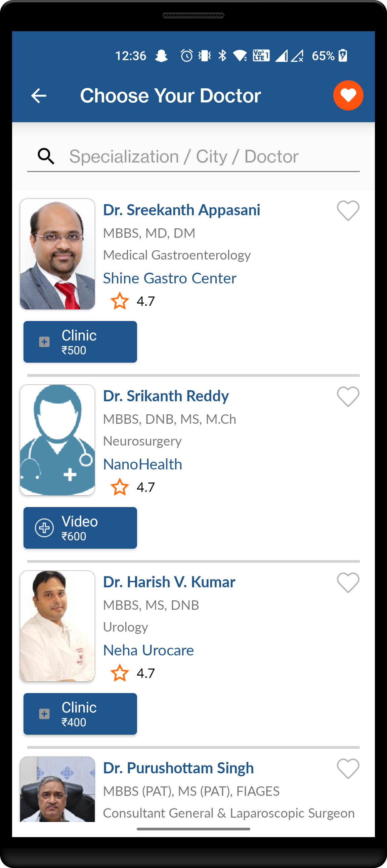Open Dr. Sreekanth Appasani's profile photo

click(57, 254)
